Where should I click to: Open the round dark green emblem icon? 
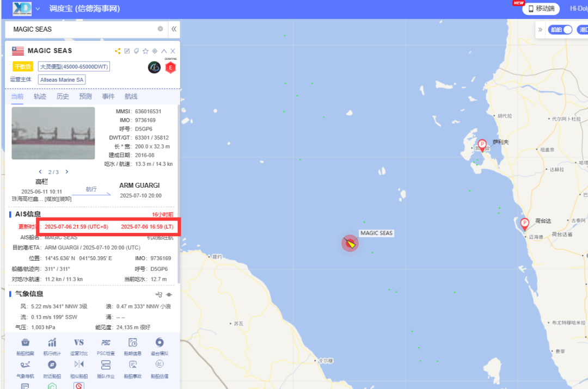pyautogui.click(x=154, y=67)
